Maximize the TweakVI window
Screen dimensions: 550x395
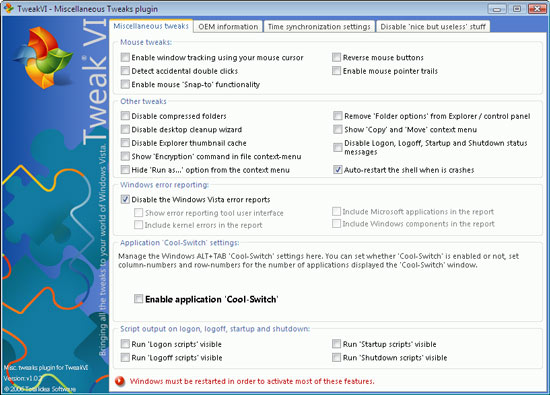[517, 8]
